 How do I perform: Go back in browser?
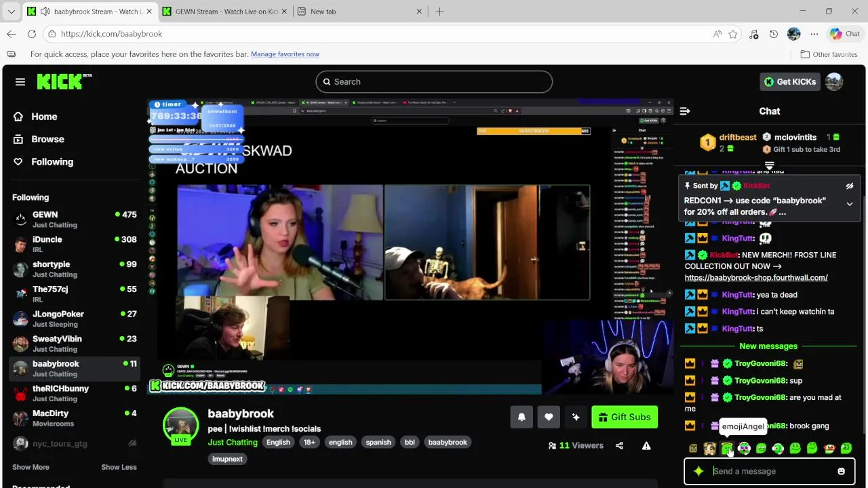(12, 34)
